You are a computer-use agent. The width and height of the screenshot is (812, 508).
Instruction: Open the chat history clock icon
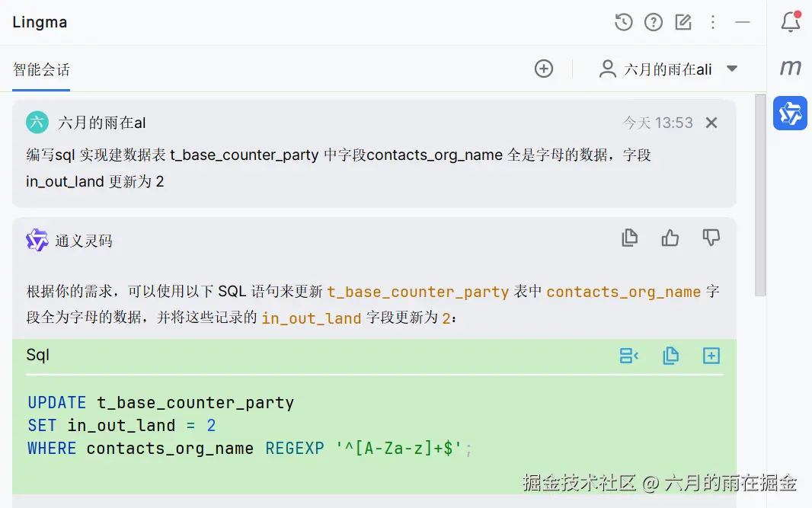coord(624,22)
